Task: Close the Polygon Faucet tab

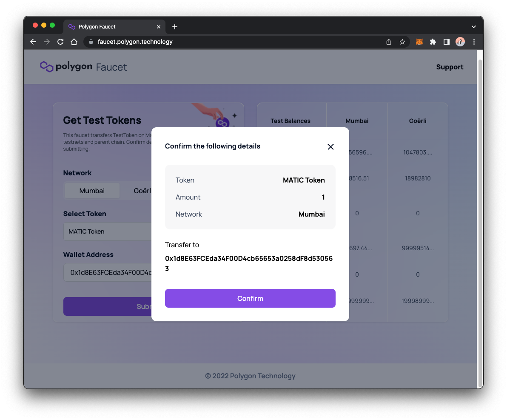Action: [158, 27]
